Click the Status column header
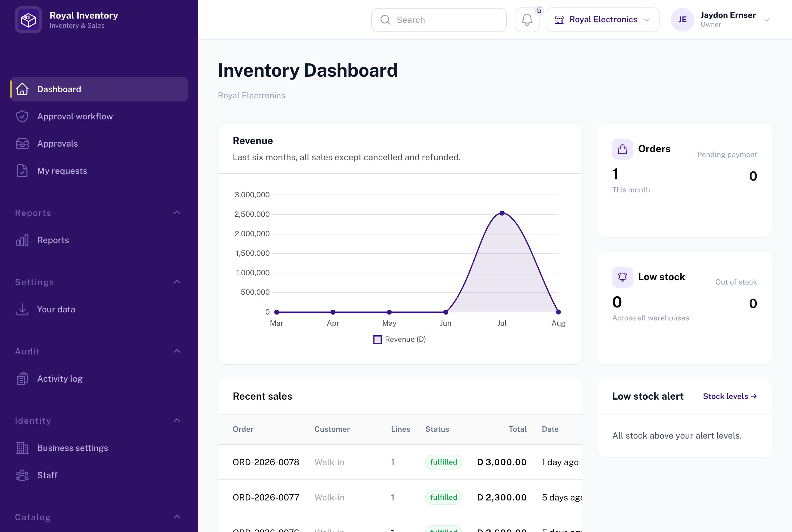 click(437, 429)
